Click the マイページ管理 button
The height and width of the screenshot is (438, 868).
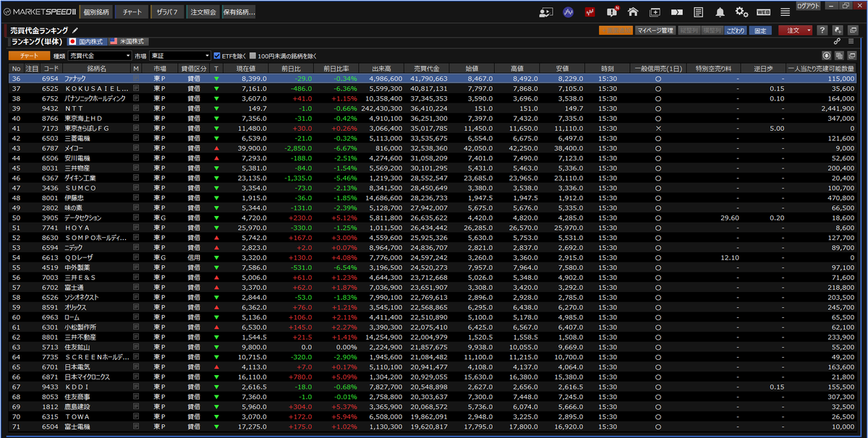655,30
